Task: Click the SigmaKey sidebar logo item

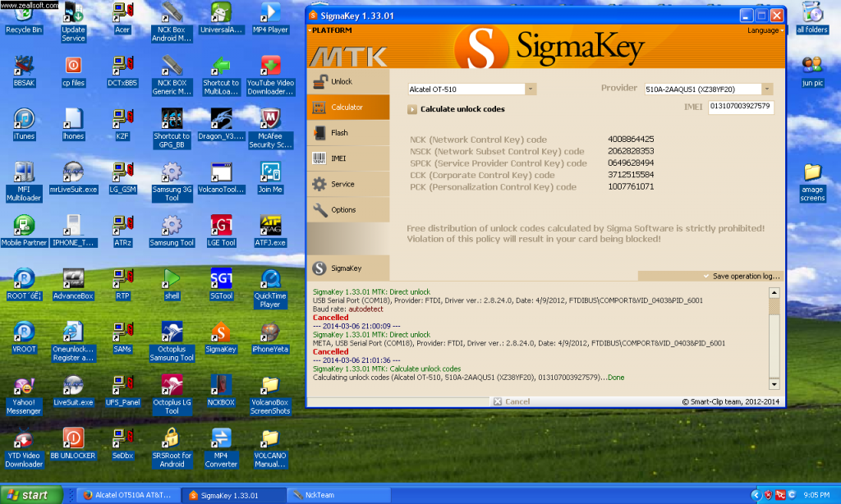Action: [345, 268]
